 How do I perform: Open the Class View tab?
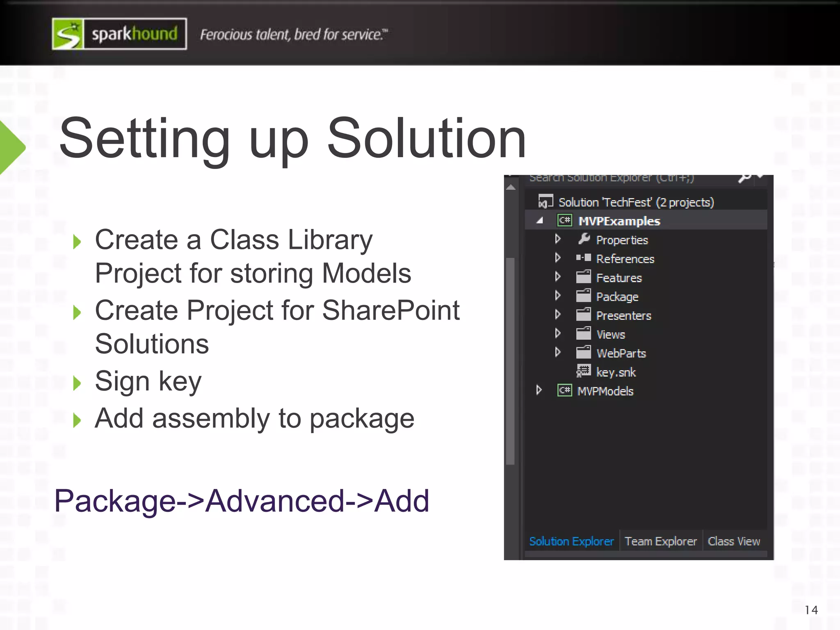pyautogui.click(x=734, y=541)
